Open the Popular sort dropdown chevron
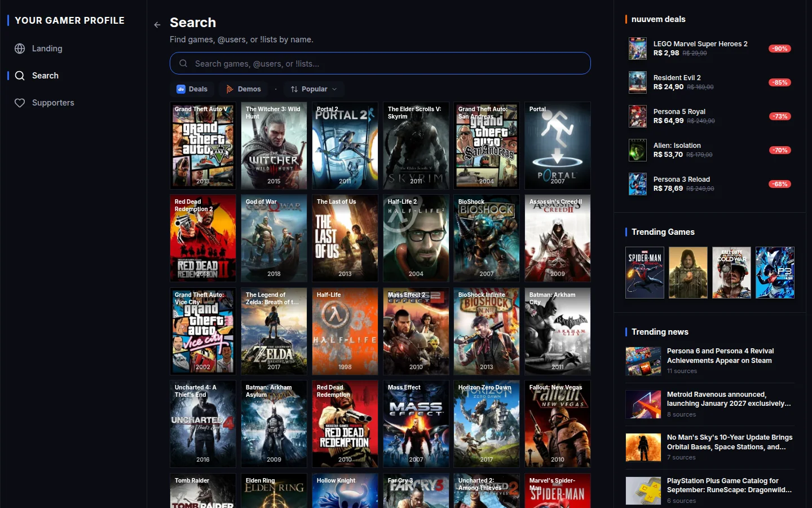The height and width of the screenshot is (508, 812). point(334,89)
